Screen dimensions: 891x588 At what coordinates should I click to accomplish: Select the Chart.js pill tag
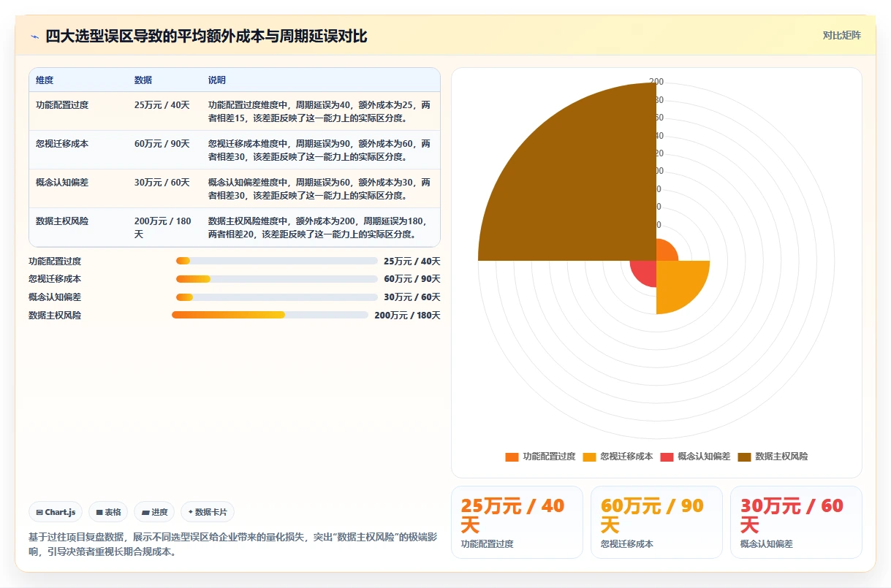[56, 512]
